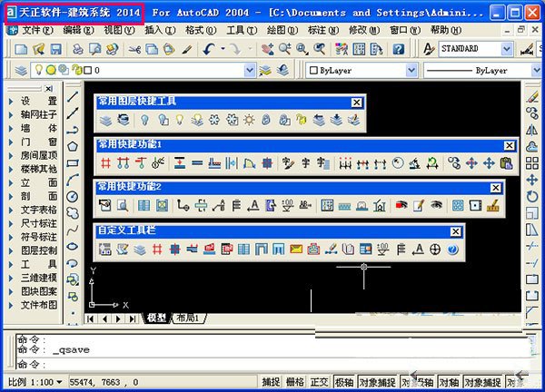Click the Print icon in the toolbar
Screen dimensions: 545x392
coord(78,49)
